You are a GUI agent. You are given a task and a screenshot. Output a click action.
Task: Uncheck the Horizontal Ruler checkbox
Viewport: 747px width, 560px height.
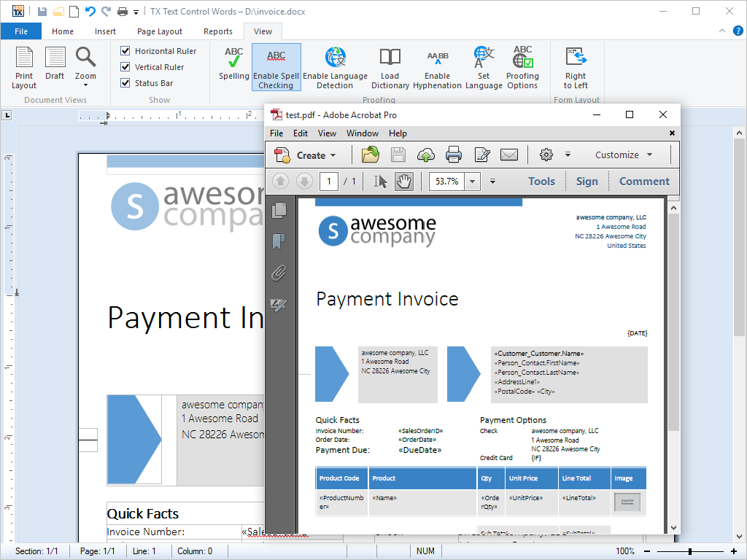(x=125, y=51)
